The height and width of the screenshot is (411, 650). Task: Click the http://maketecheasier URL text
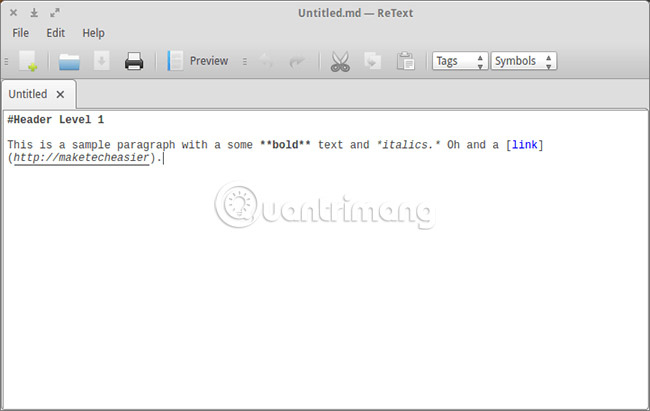coord(81,158)
